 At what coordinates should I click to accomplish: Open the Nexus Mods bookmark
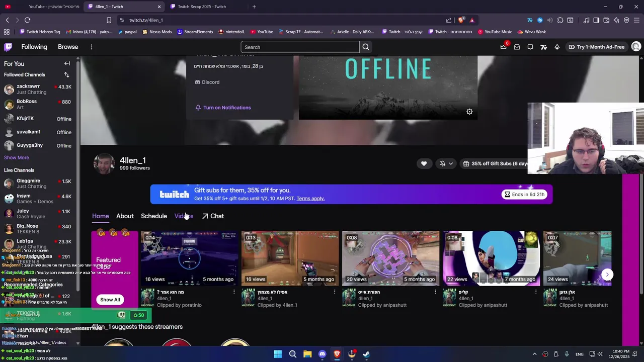click(157, 32)
